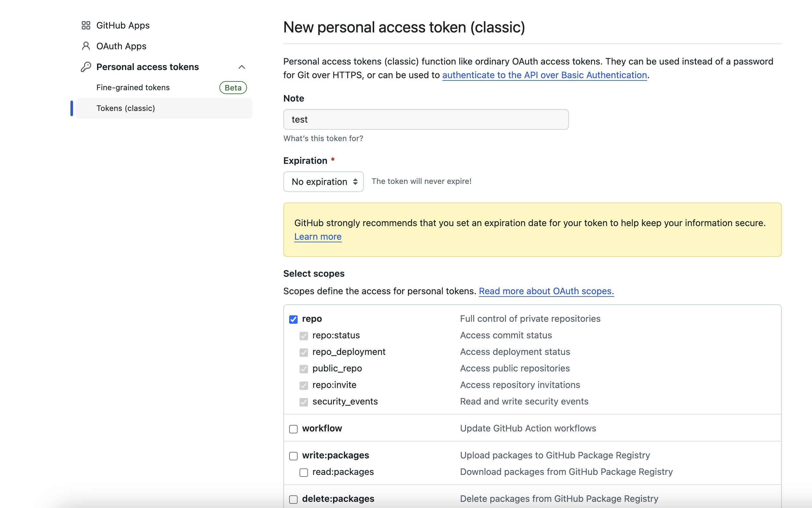The image size is (812, 508).
Task: Click the public_repo checkbox
Action: coord(304,369)
